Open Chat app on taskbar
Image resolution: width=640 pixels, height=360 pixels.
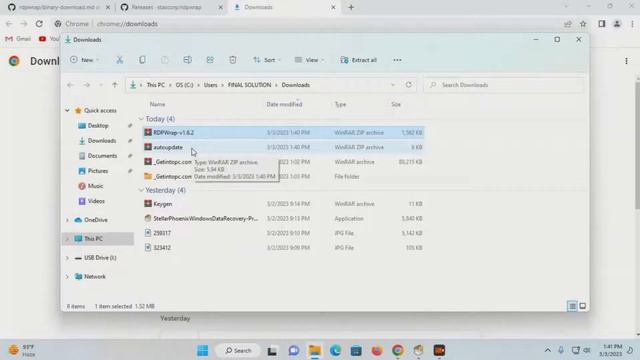[x=293, y=350]
